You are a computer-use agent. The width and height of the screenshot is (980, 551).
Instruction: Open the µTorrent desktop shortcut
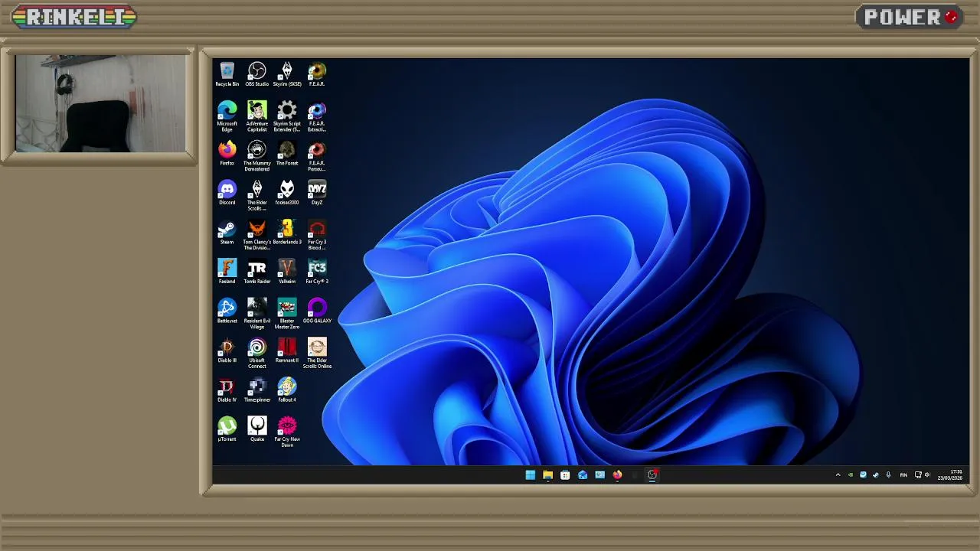point(227,429)
